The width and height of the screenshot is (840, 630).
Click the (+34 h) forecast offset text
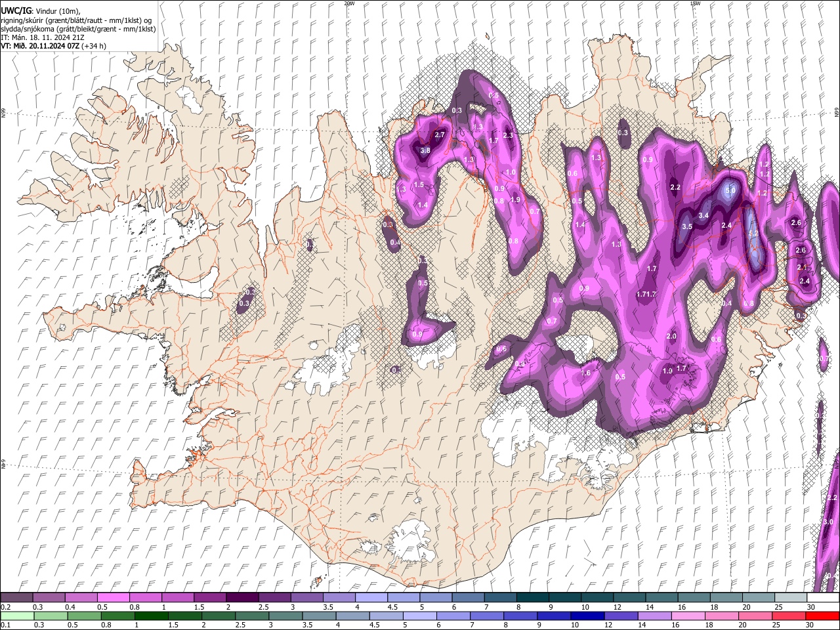point(94,46)
